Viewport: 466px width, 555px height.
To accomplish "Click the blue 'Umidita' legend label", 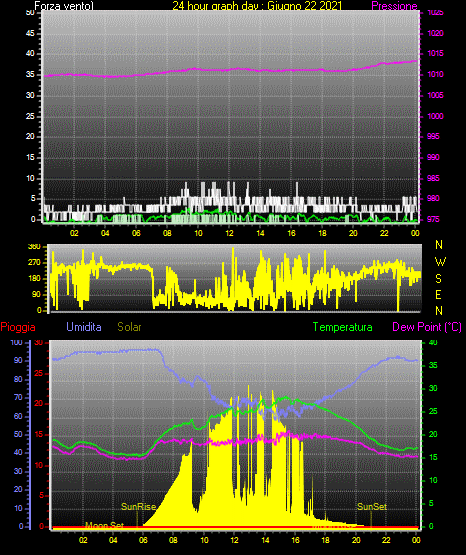I will click(x=84, y=327).
